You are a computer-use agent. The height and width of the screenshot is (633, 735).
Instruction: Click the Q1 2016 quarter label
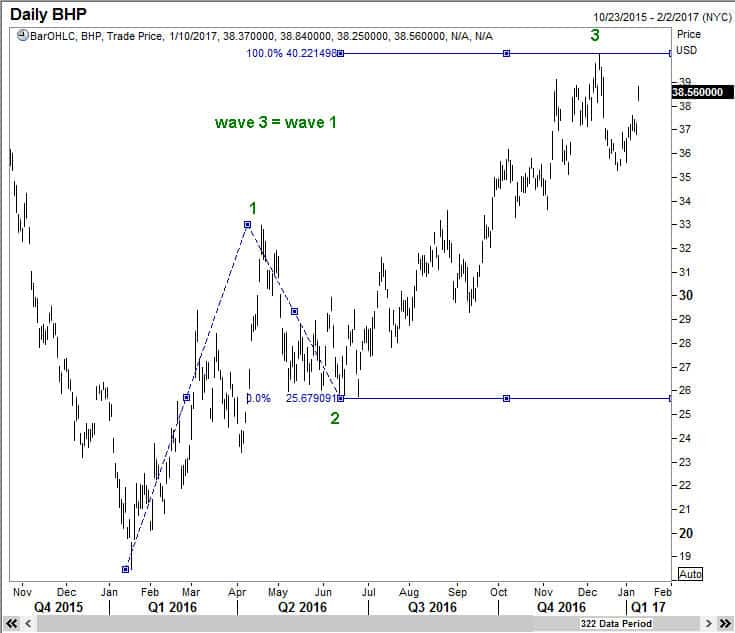click(x=172, y=608)
